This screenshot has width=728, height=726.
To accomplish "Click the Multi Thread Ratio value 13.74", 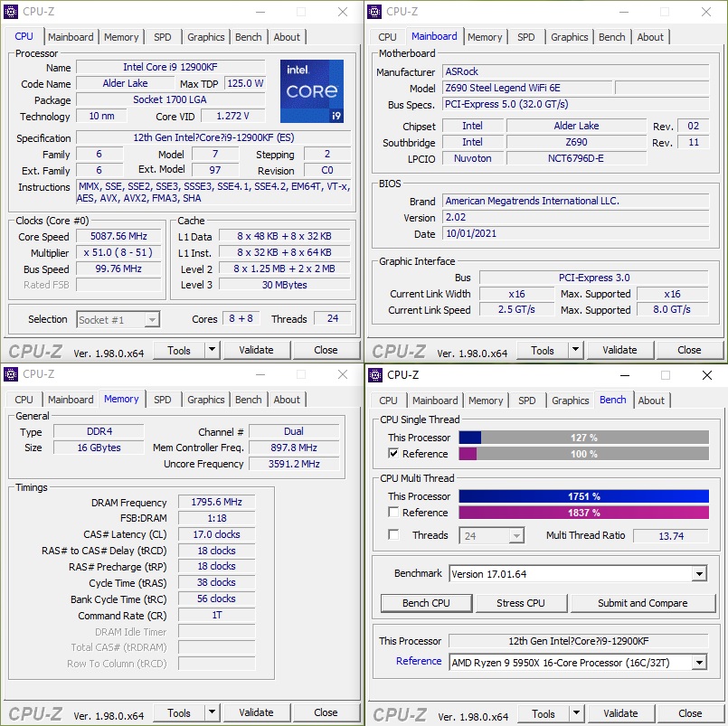I will pos(671,535).
